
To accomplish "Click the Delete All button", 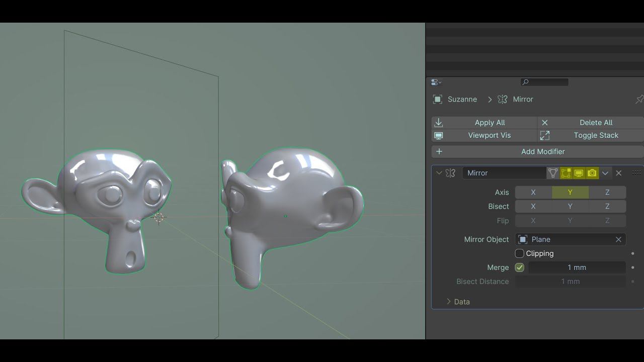I will pyautogui.click(x=591, y=123).
